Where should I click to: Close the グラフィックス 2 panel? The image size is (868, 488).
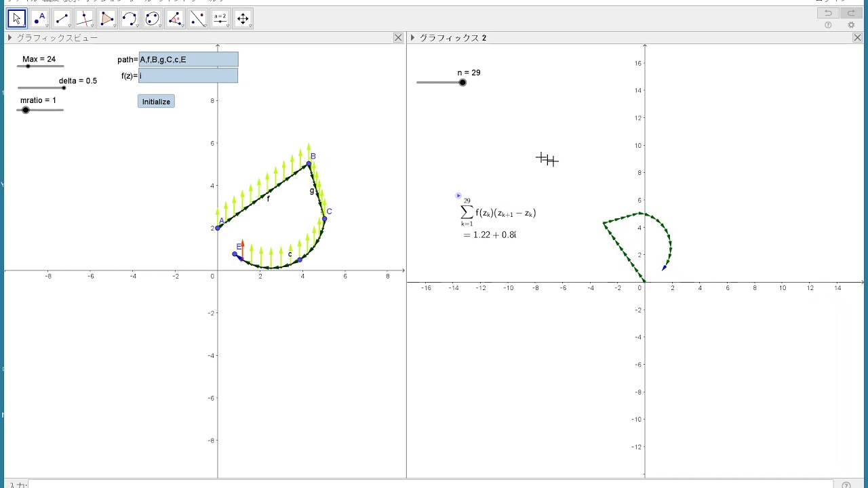click(858, 38)
